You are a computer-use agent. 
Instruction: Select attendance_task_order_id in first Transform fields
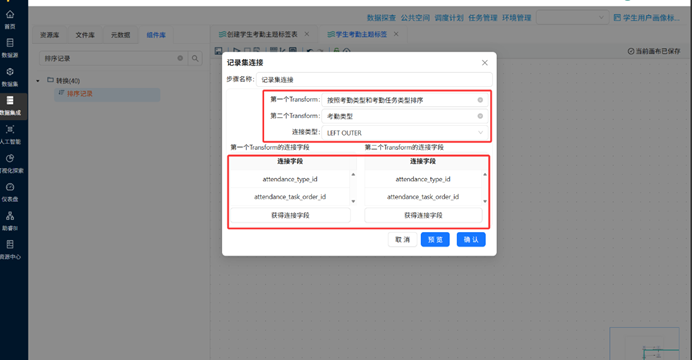[290, 197]
